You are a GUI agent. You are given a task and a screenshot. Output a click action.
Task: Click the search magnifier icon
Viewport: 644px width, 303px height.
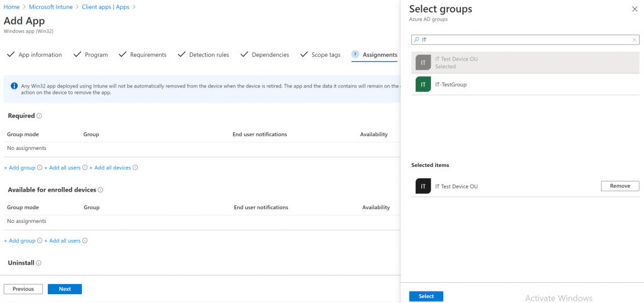pyautogui.click(x=416, y=40)
